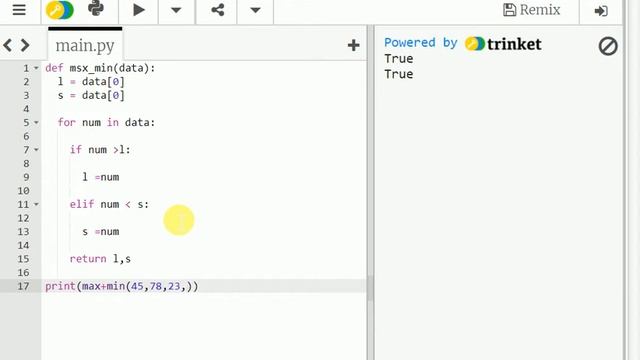Open the share options dropdown arrow

[x=255, y=10]
